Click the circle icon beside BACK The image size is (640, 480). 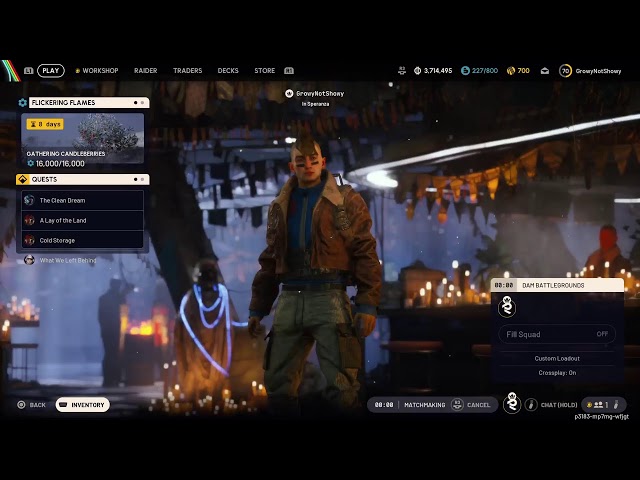[x=21, y=404]
